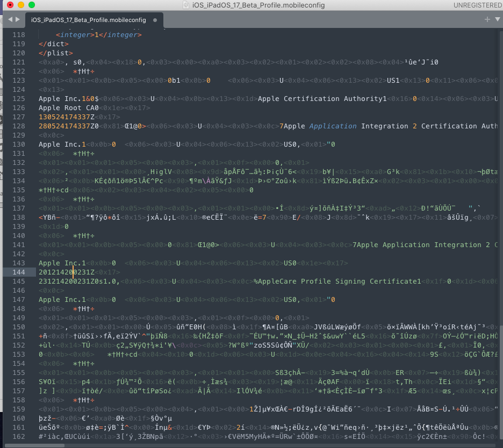This screenshot has height=448, width=503.
Task: Click the document icon in title bar
Action: click(x=186, y=5)
